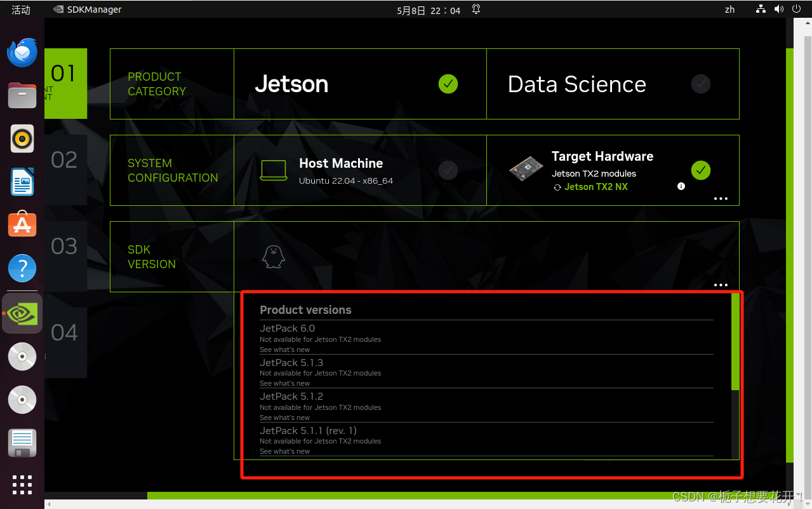
Task: Click the info icon beside Jetson TX2 NX
Action: tap(681, 186)
